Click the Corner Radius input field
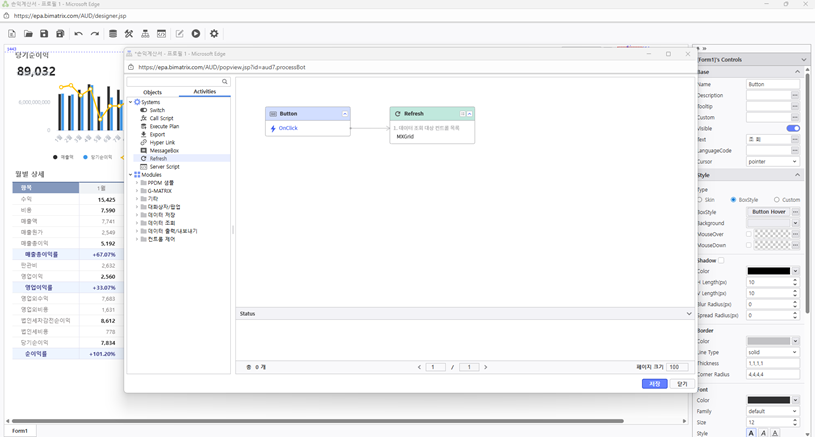815x437 pixels. click(x=772, y=374)
